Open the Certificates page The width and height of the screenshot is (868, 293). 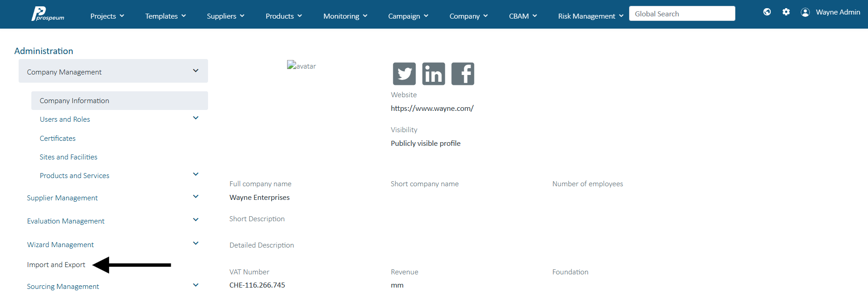(58, 139)
